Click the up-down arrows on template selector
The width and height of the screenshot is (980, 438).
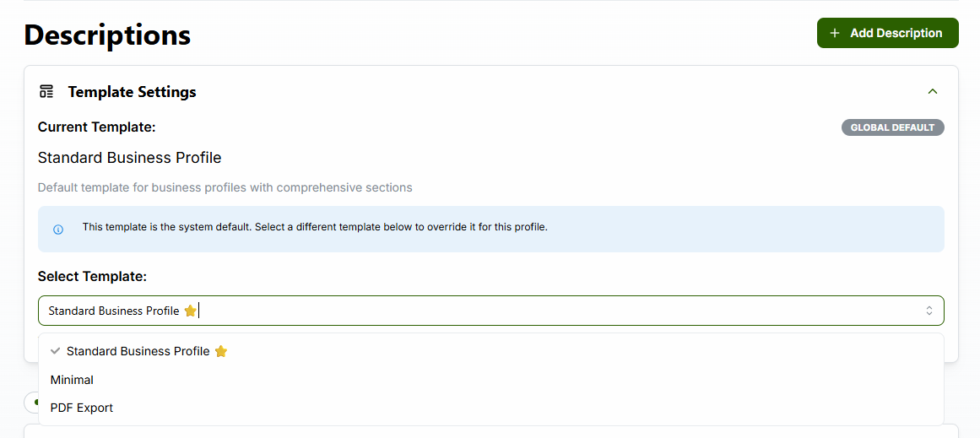[x=929, y=311]
